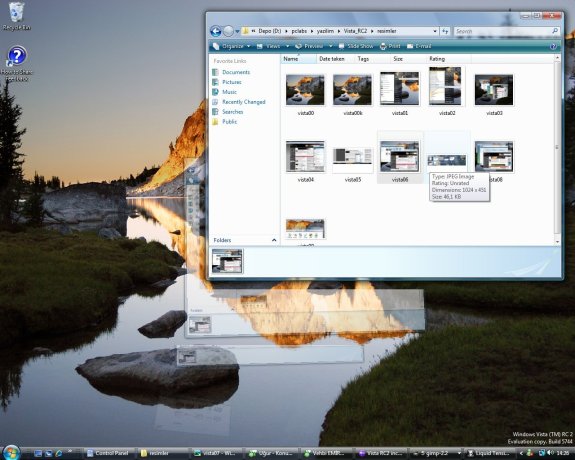Click the Views toolbar button
This screenshot has height=460, width=575.
tap(269, 46)
